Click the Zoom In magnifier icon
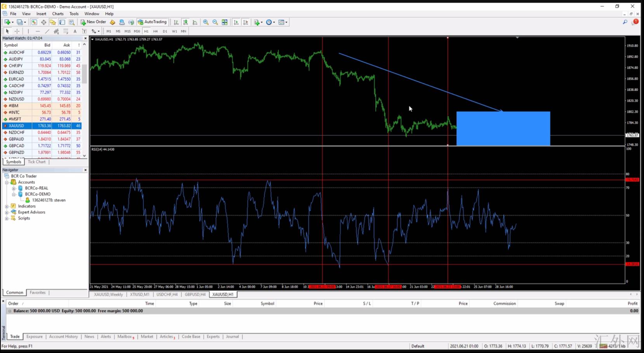644x353 pixels. coord(206,22)
